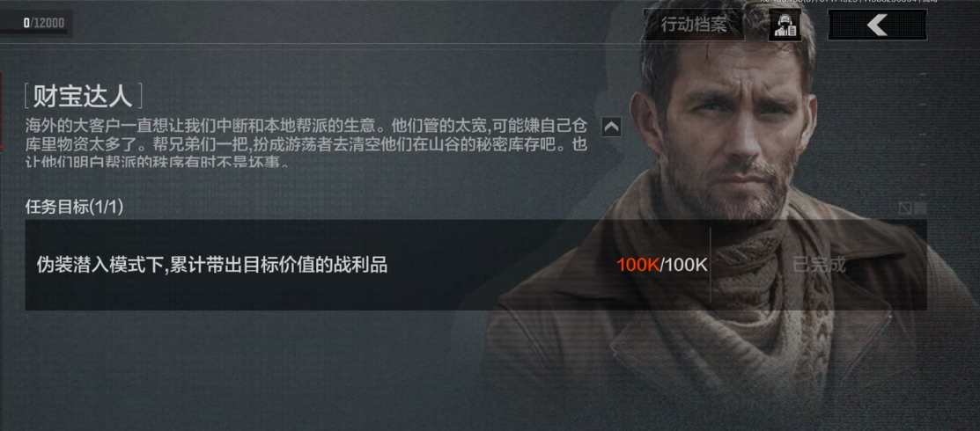Click the small filled square icon above 已完成
This screenshot has width=980, height=431.
point(920,208)
